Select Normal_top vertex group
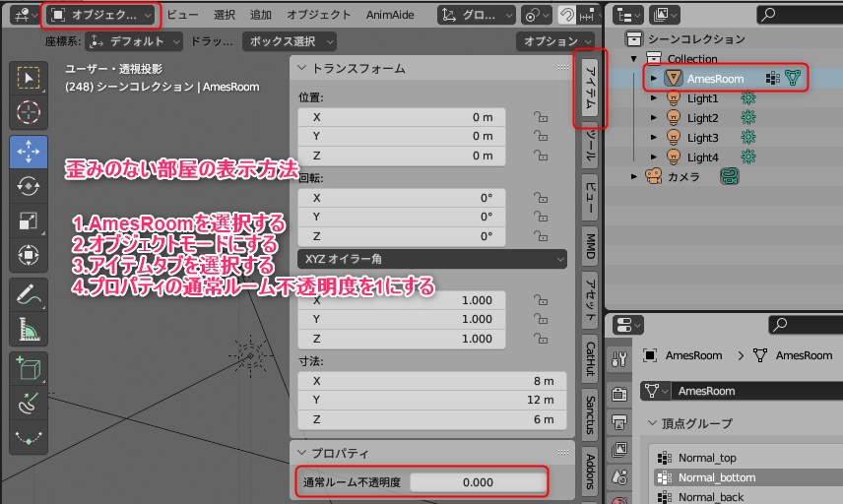843x504 pixels. point(746,458)
